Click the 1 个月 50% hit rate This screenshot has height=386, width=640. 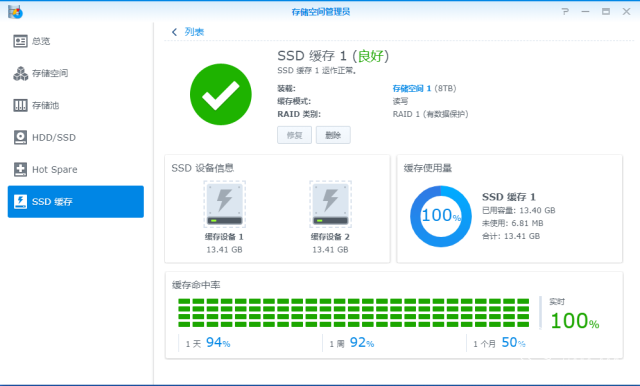pyautogui.click(x=499, y=343)
